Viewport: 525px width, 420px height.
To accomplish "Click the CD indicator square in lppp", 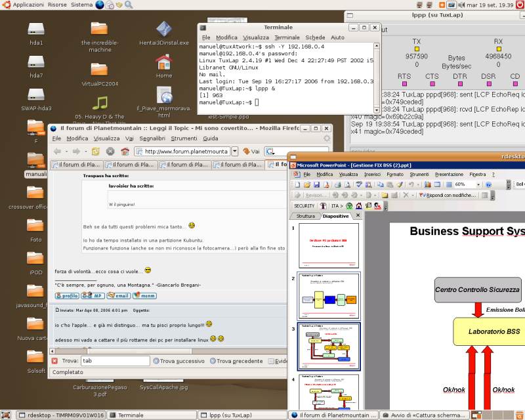I will pyautogui.click(x=515, y=84).
